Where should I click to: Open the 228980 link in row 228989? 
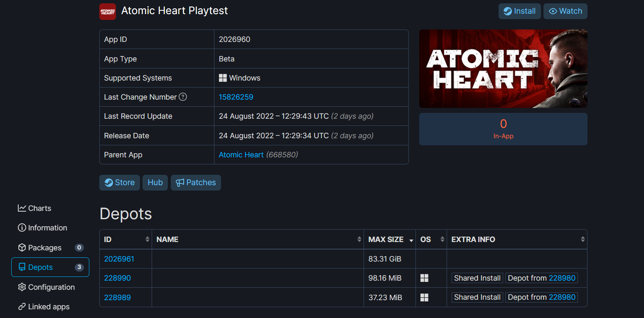pos(562,297)
